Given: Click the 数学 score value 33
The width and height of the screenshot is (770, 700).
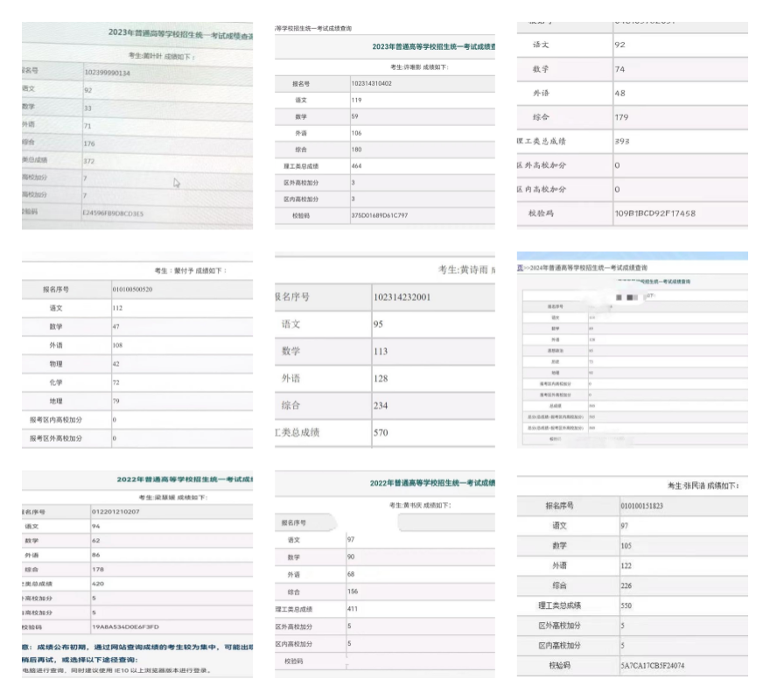Looking at the screenshot, I should pos(87,108).
